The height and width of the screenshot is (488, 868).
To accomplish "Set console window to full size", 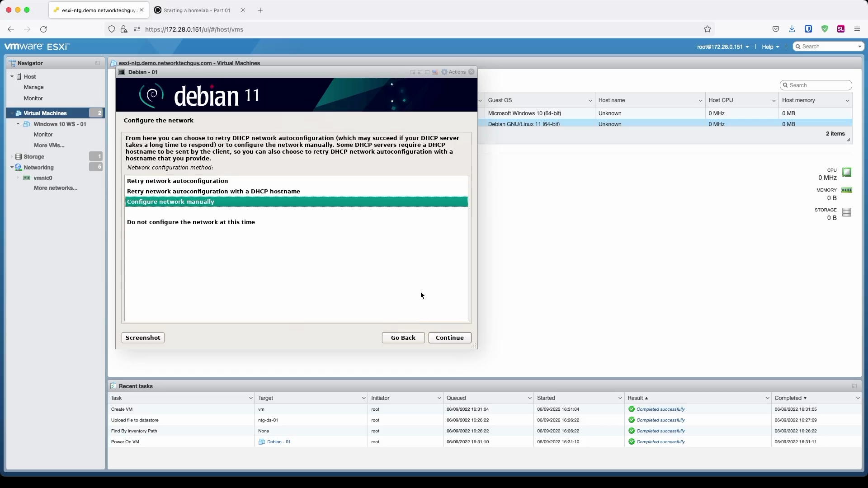I will point(427,72).
